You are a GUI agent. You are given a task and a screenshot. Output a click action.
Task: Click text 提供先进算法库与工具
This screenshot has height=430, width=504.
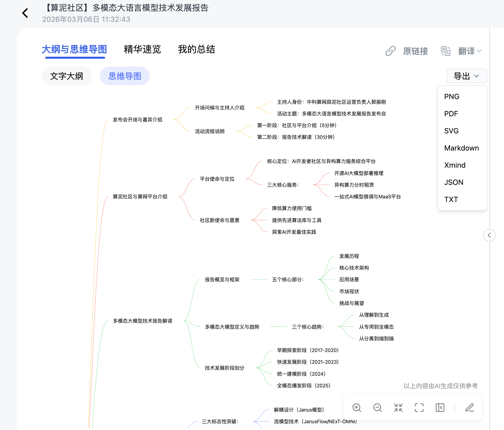tap(297, 220)
